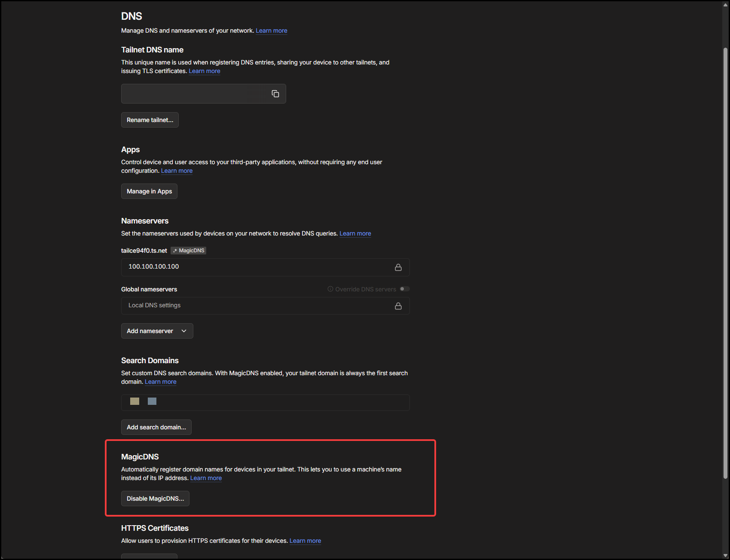Image resolution: width=730 pixels, height=560 pixels.
Task: Open Learn more link under DNS heading
Action: 272,31
